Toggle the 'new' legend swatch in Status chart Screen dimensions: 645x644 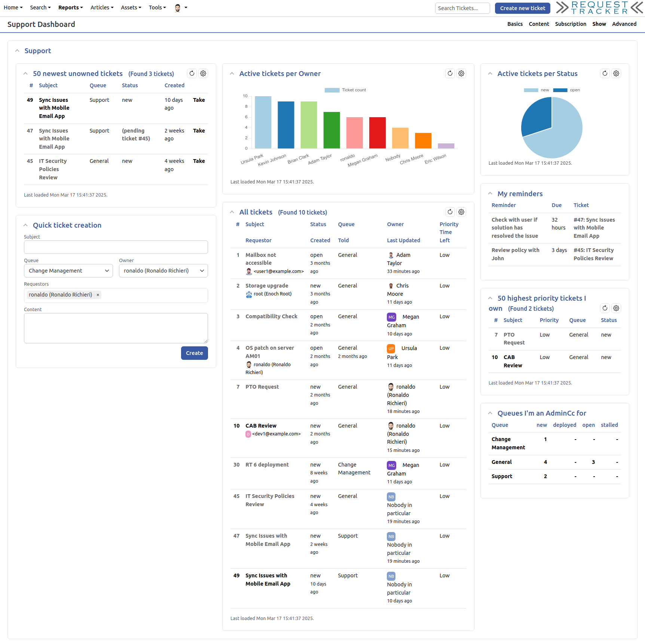pos(531,90)
